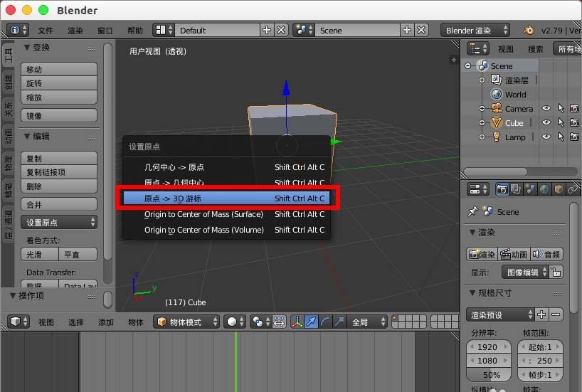Click the resolution X field 1920
The image size is (582, 392).
tap(489, 347)
